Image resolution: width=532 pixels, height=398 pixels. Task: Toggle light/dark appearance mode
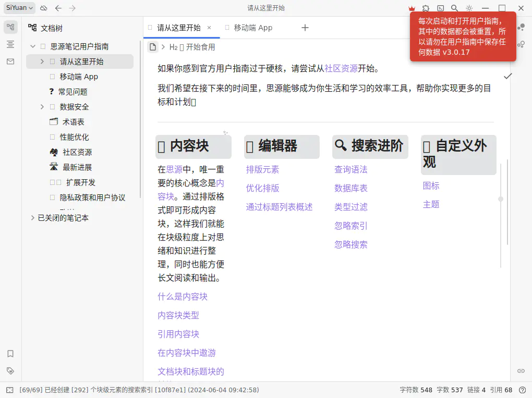point(469,8)
